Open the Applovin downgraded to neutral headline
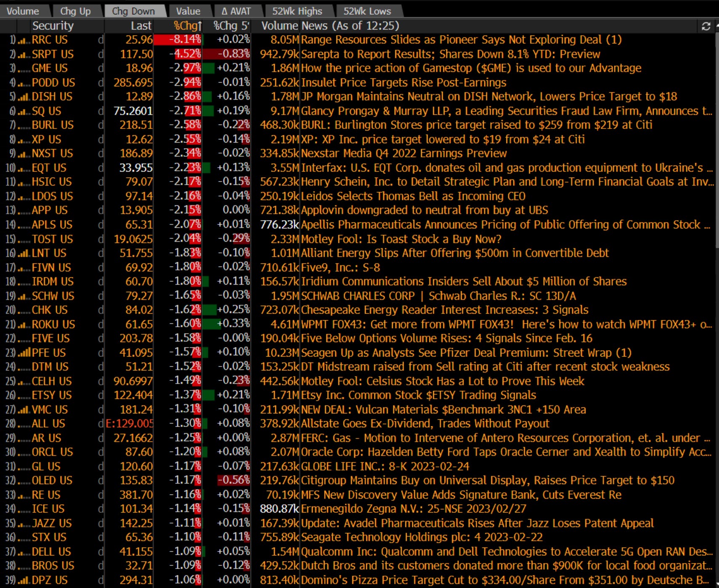This screenshot has width=719, height=588. point(425,210)
